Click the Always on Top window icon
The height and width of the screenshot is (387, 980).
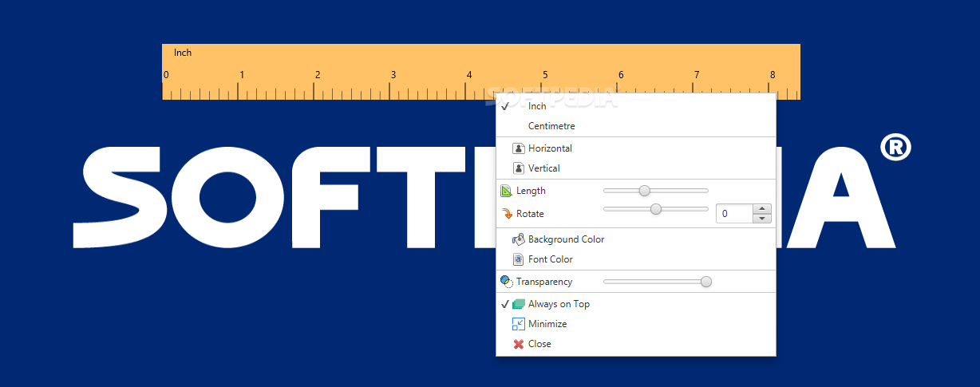pyautogui.click(x=519, y=304)
